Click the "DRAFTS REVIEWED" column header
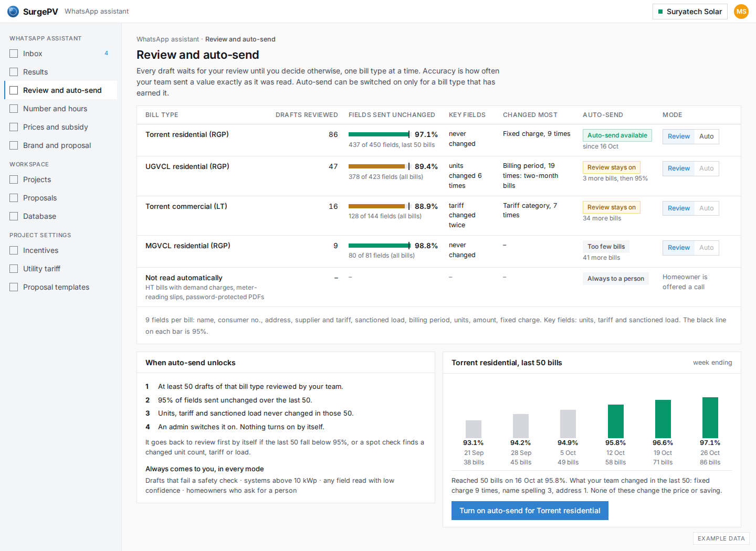This screenshot has width=756, height=551. click(307, 115)
